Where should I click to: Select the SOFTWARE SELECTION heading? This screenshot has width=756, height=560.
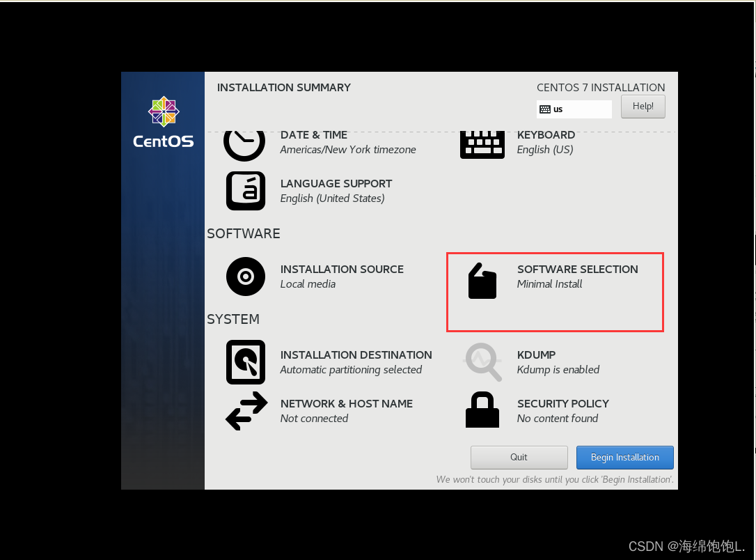[x=578, y=269]
